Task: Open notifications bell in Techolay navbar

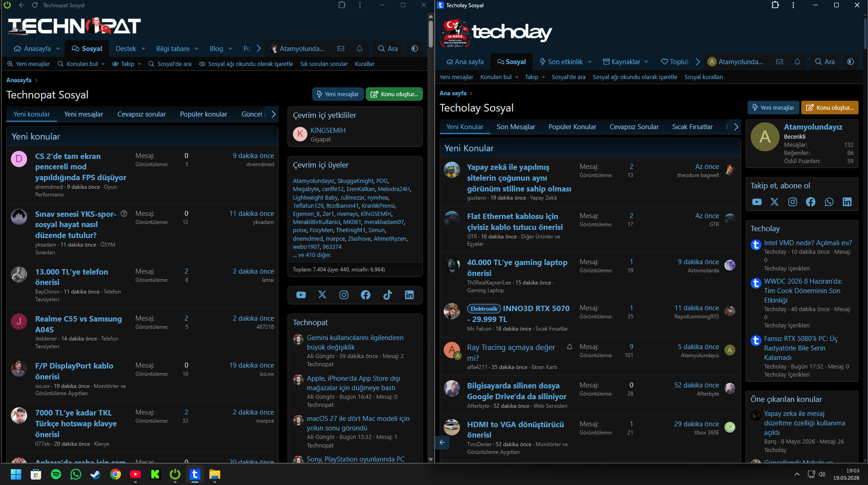Action: pos(797,62)
